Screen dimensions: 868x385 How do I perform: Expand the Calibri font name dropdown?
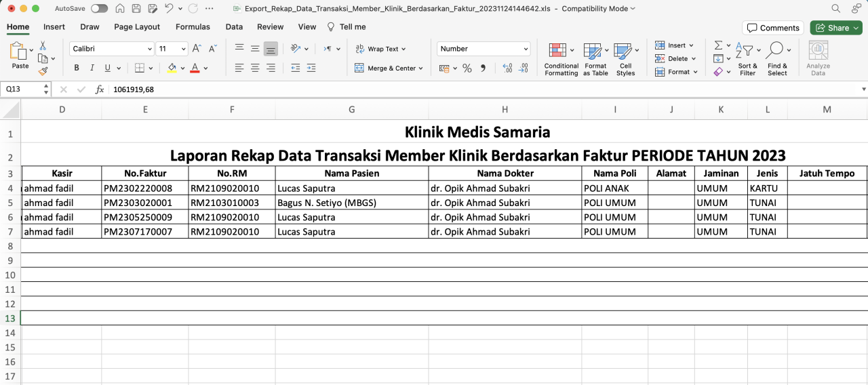click(x=150, y=49)
